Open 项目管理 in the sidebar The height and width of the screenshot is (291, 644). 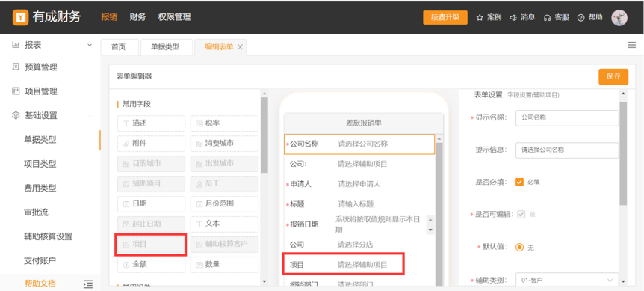[41, 91]
